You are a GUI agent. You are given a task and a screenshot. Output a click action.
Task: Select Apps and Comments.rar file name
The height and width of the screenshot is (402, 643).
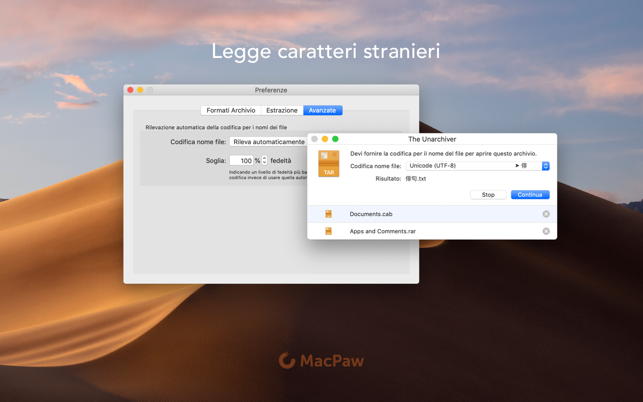(x=383, y=231)
